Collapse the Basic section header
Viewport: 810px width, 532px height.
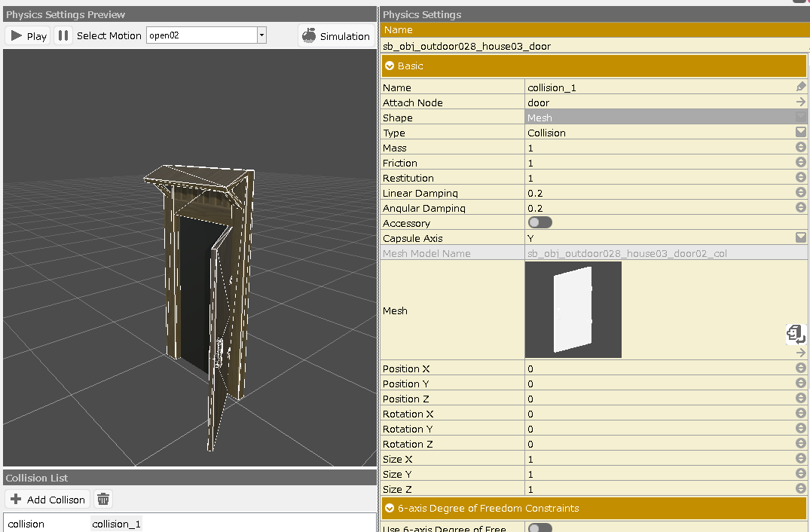390,66
